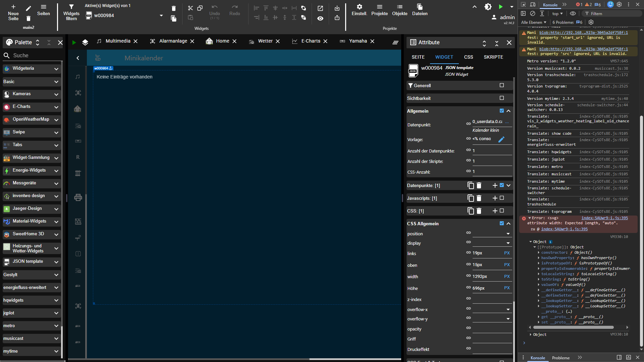Click the open in new window icon
This screenshot has height=362, width=644.
click(x=320, y=8)
